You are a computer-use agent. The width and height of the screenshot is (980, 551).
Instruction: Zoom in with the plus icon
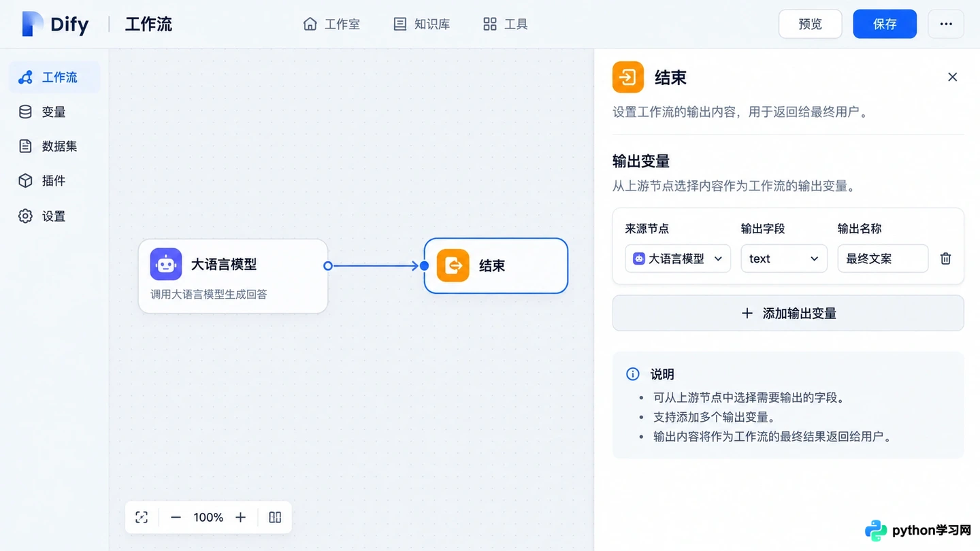[x=240, y=518]
